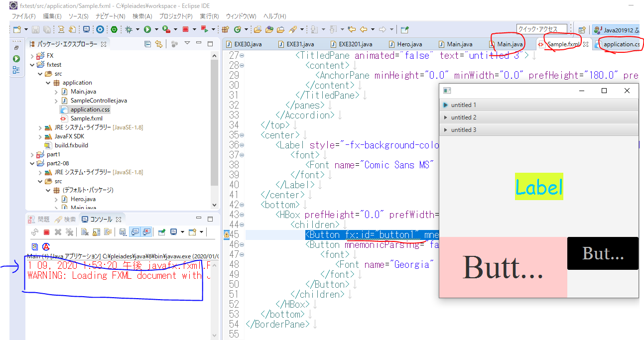Remove launch with gray X in Console
Screen dimensions: 644x340
58,232
